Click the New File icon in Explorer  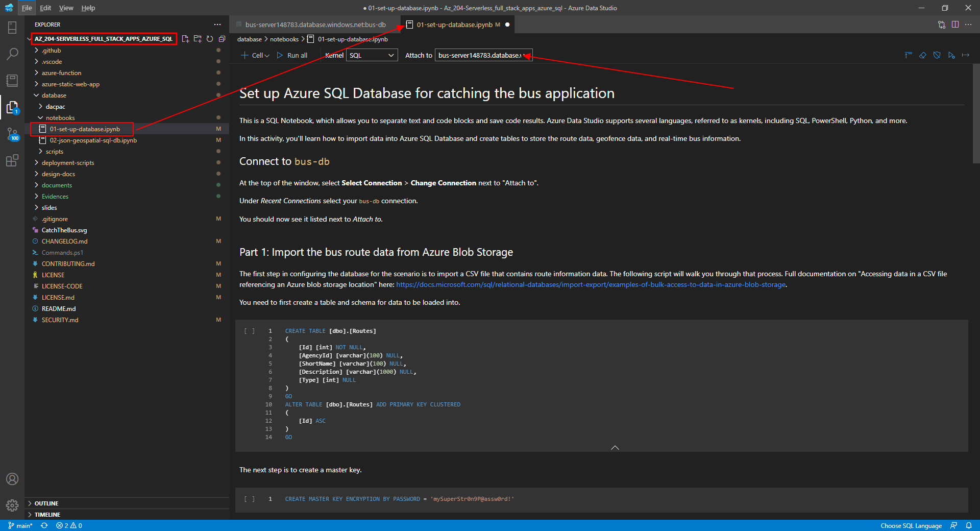point(185,39)
